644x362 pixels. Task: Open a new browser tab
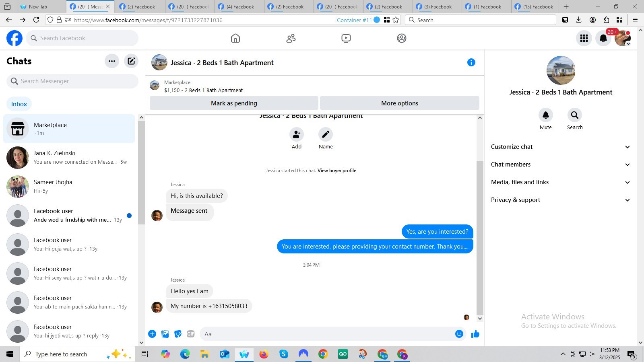(566, 6)
